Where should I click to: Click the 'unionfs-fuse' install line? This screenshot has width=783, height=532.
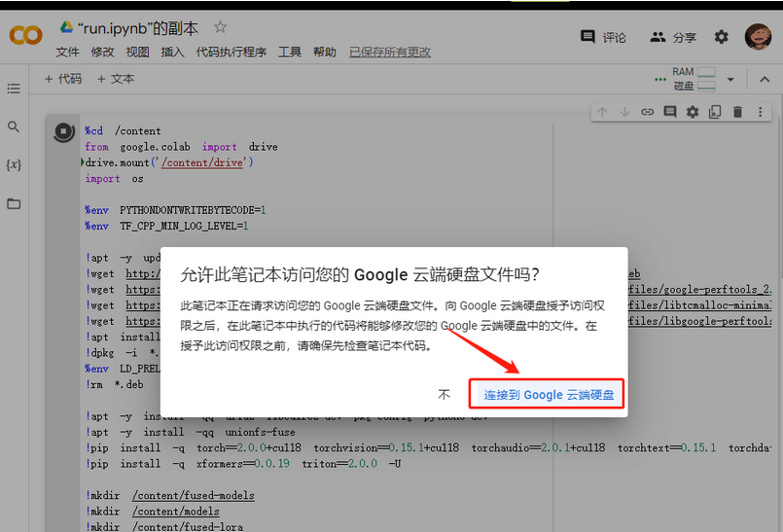pos(191,432)
